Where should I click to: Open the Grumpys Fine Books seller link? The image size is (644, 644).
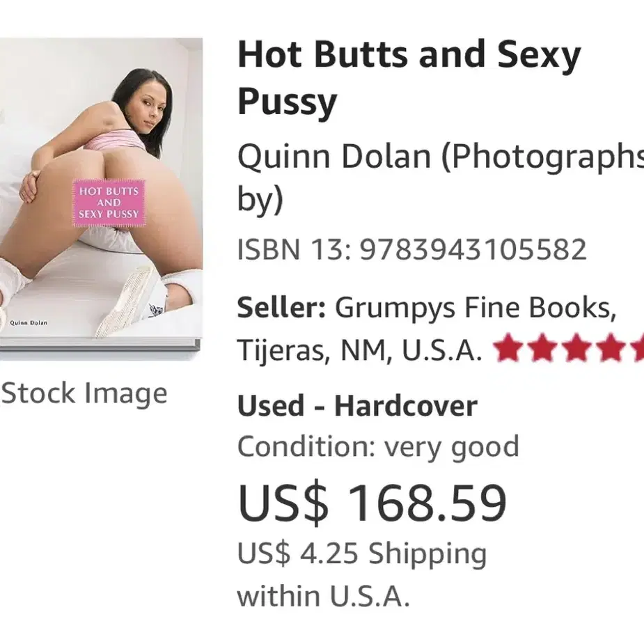coord(476,308)
